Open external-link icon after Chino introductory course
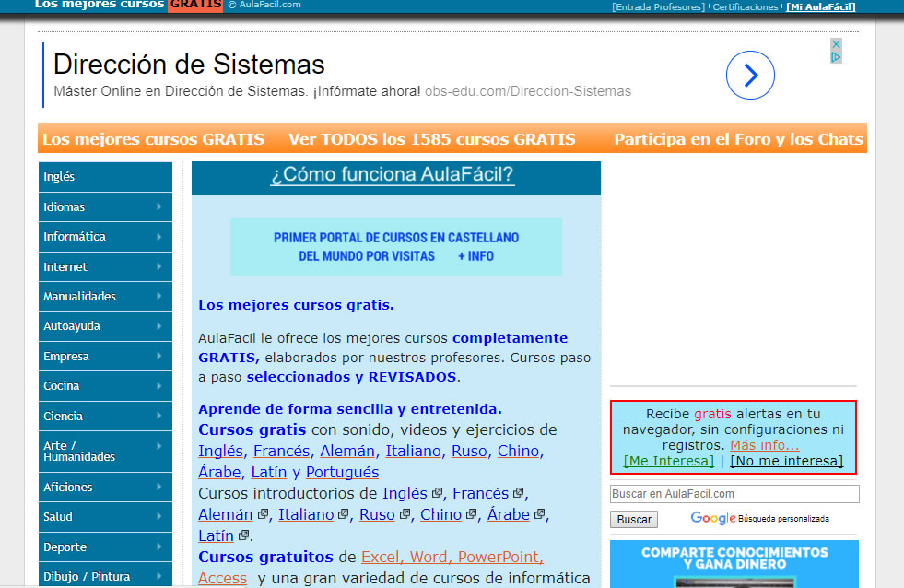Viewport: 904px width, 588px height. click(472, 513)
